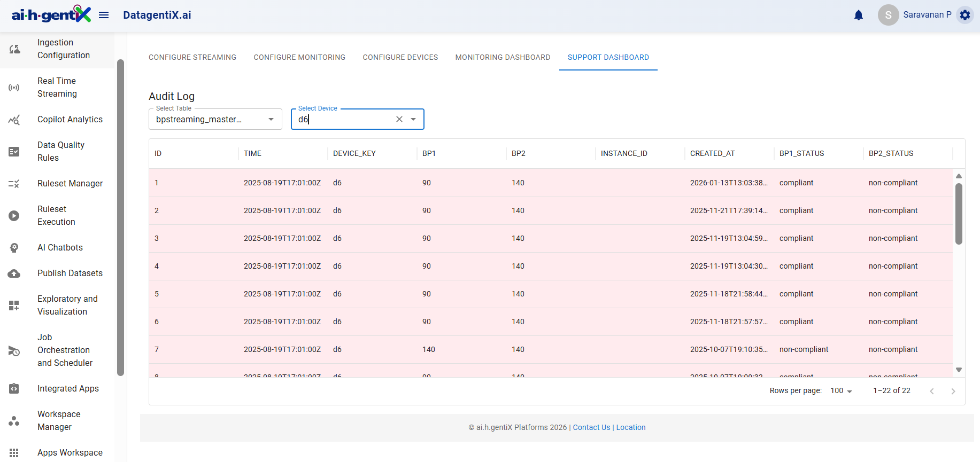Open Data Quality Rules menu item

[57, 152]
